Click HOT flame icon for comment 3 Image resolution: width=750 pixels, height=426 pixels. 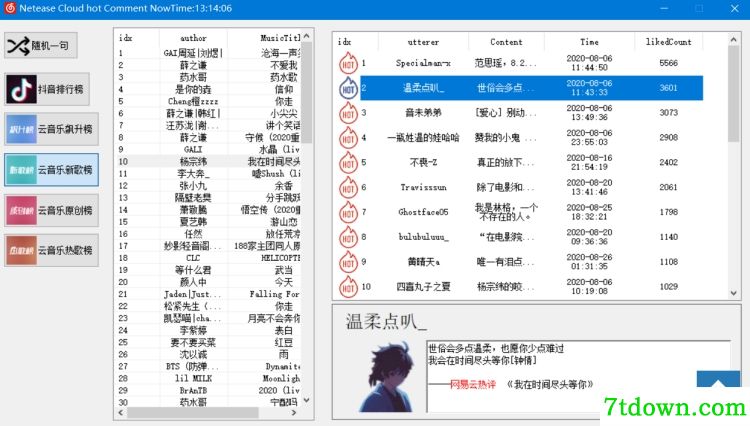348,112
